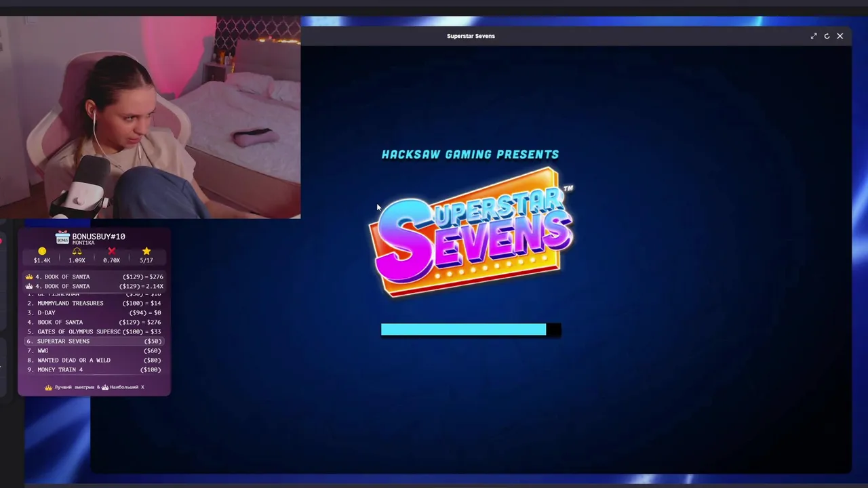Reload the Superstar Sevens game window
The height and width of the screenshot is (488, 868).
[x=827, y=36]
